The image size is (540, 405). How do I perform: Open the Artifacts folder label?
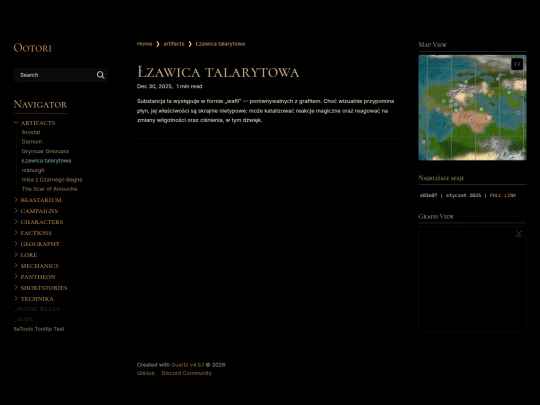[38, 123]
